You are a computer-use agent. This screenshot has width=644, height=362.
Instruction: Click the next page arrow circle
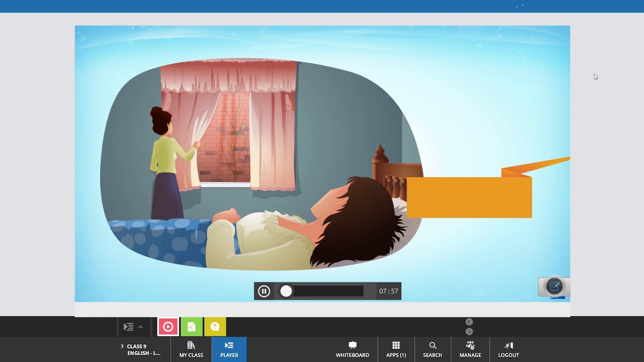click(469, 331)
